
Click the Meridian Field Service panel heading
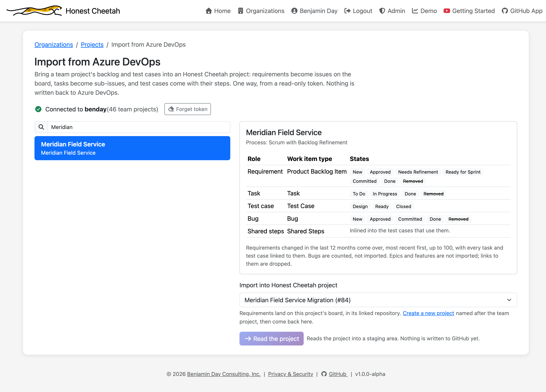pyautogui.click(x=284, y=132)
